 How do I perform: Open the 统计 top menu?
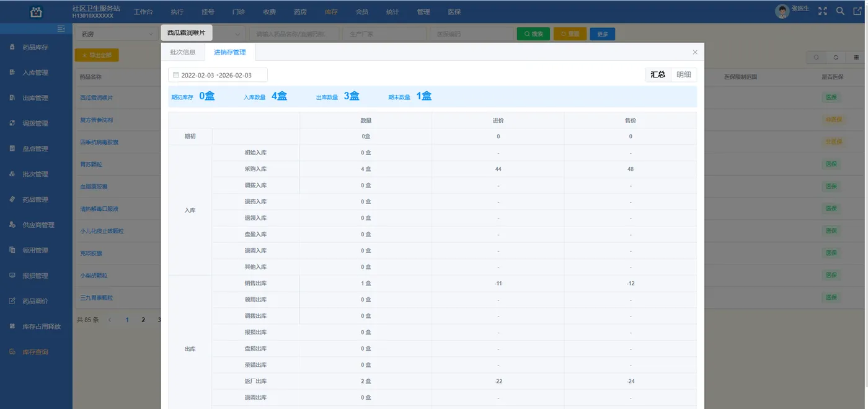pos(392,12)
